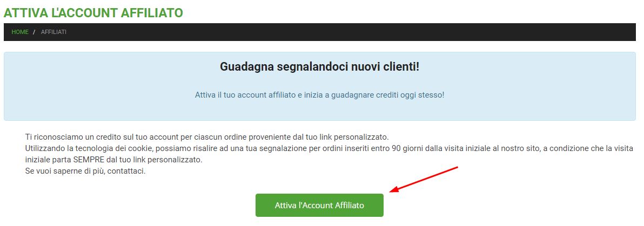644x226 pixels.
Task: Click the HOME breadcrumb link
Action: [19, 32]
